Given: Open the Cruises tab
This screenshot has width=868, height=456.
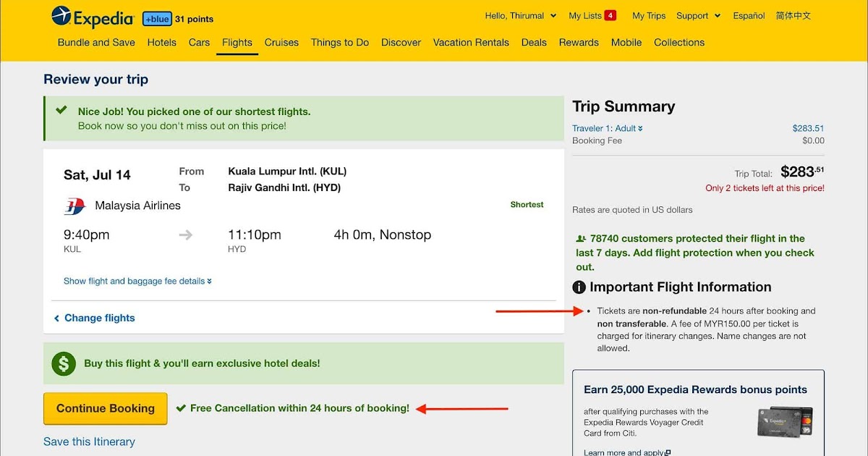Looking at the screenshot, I should coord(281,42).
